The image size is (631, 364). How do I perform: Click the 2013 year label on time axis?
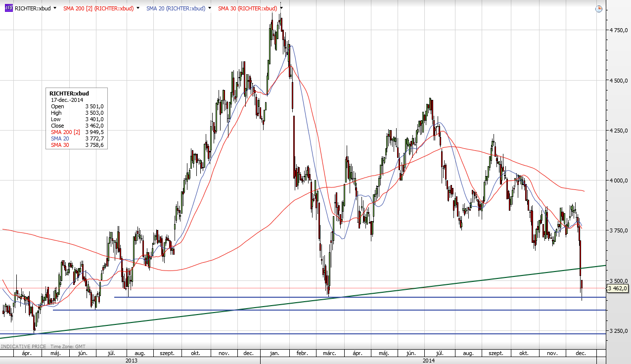pyautogui.click(x=131, y=361)
